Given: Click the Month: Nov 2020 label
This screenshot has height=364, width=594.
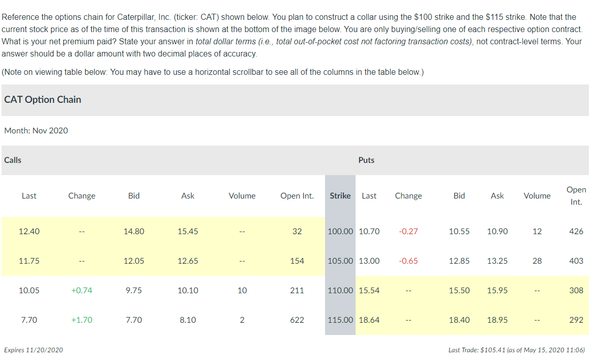Looking at the screenshot, I should 36,130.
